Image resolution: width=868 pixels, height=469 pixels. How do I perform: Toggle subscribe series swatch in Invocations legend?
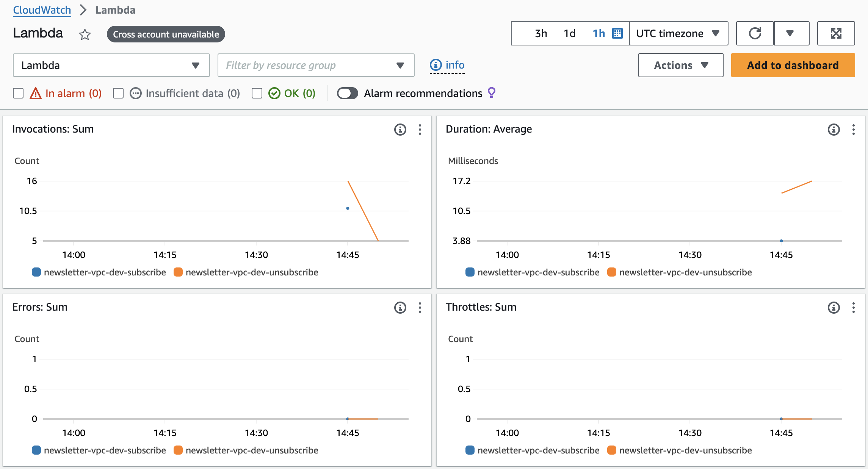[x=36, y=272]
